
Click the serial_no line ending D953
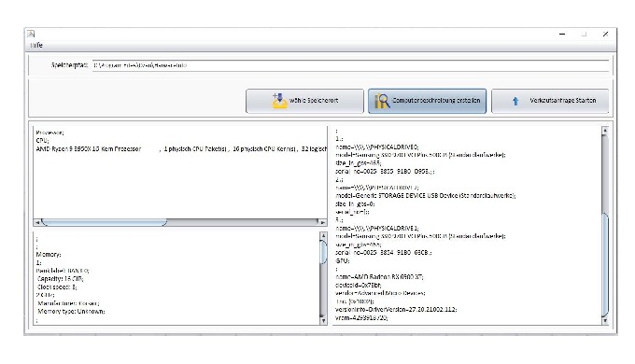(385, 172)
